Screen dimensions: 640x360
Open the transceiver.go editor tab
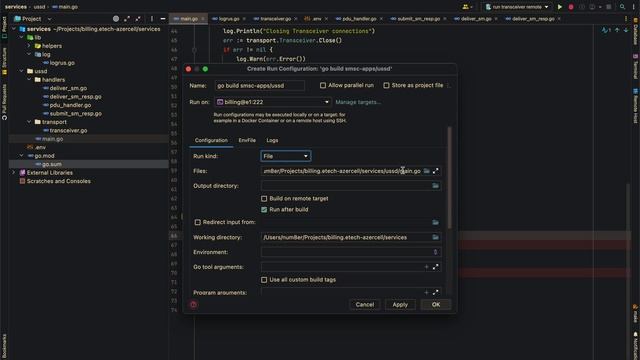(x=275, y=19)
